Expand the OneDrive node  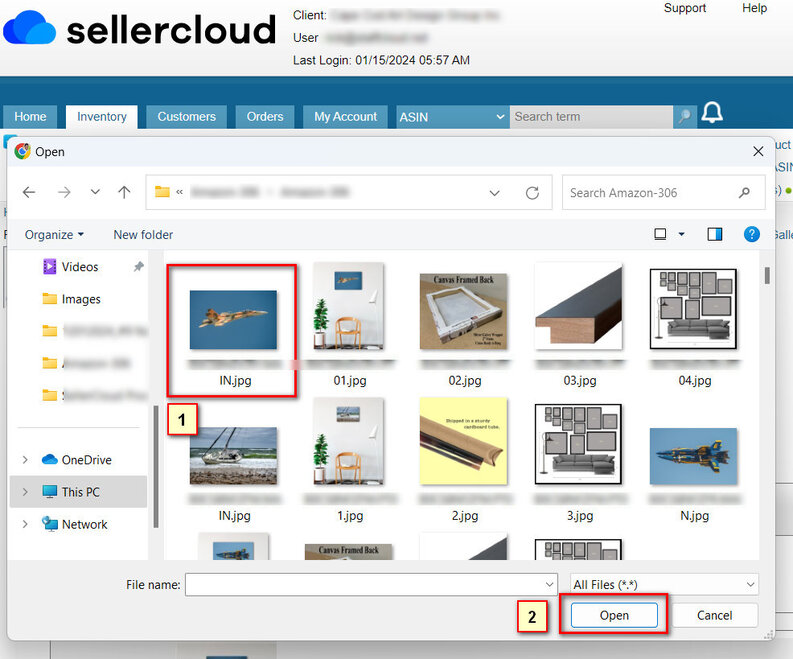click(25, 460)
